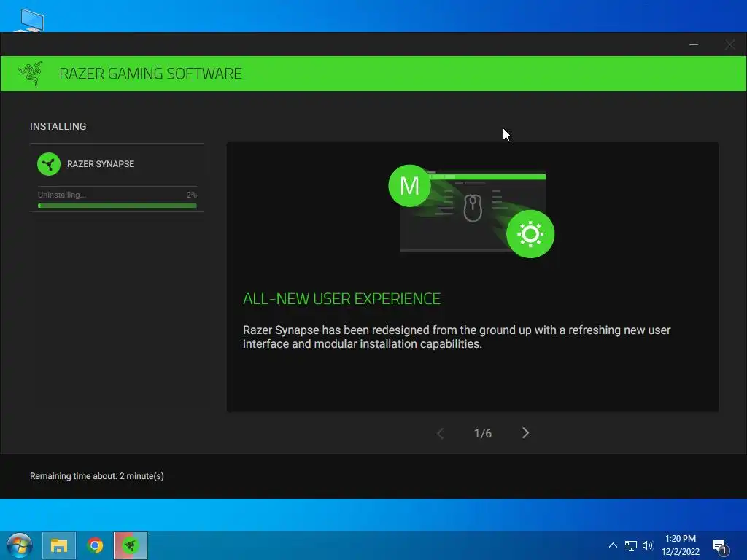This screenshot has height=560, width=747.
Task: Go to the next slide arrow
Action: click(x=525, y=433)
